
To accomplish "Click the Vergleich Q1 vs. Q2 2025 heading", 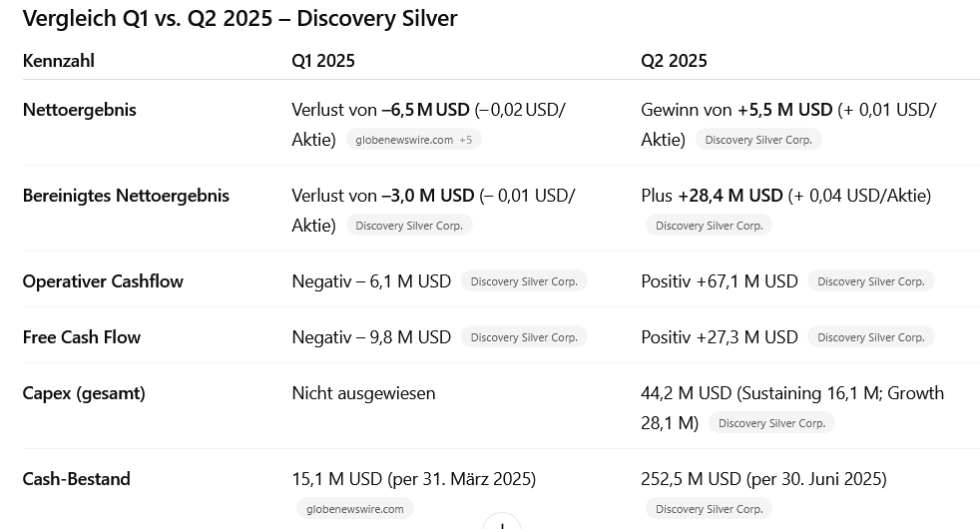I will pos(240,18).
